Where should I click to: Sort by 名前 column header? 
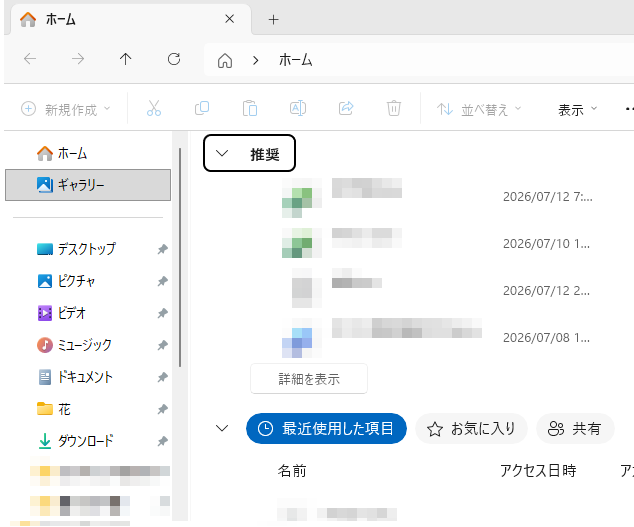coord(292,471)
